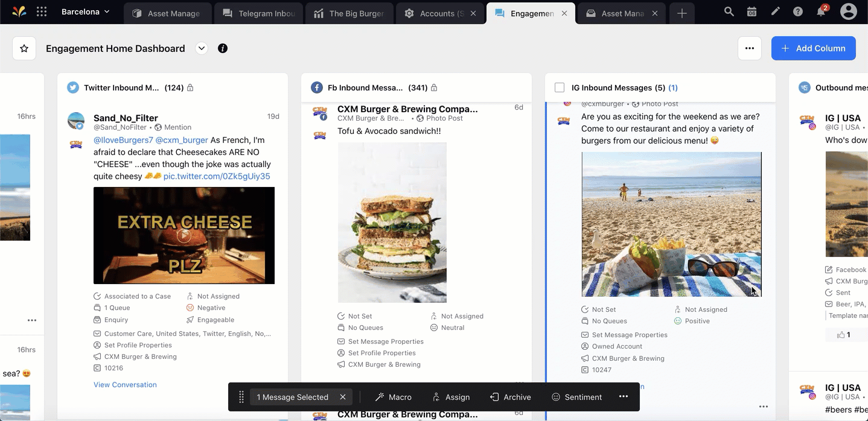Click the pencil compose icon
This screenshot has height=421, width=868.
tap(775, 11)
